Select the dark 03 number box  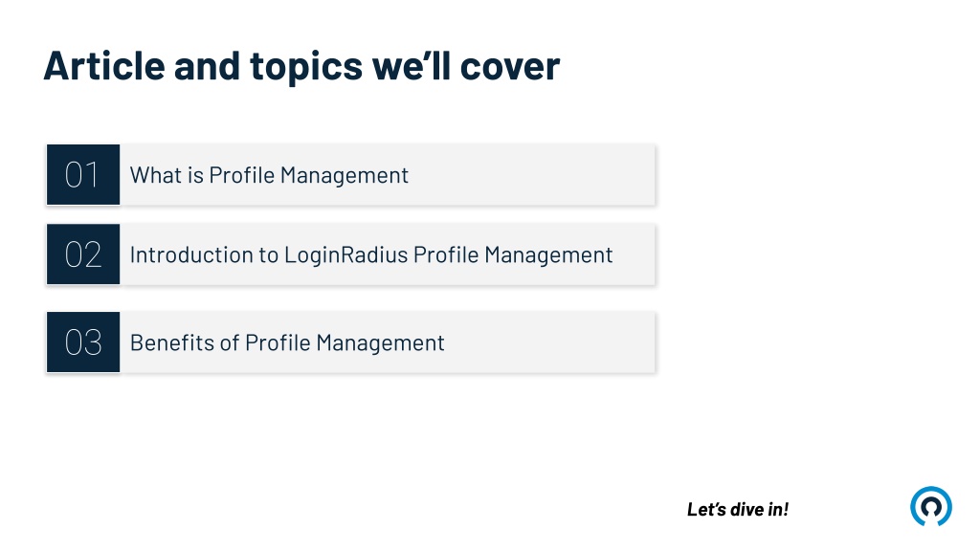point(83,342)
